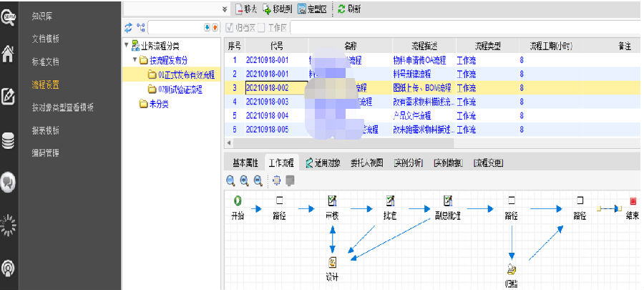Click the broadcast signal sidebar icon

click(9, 268)
